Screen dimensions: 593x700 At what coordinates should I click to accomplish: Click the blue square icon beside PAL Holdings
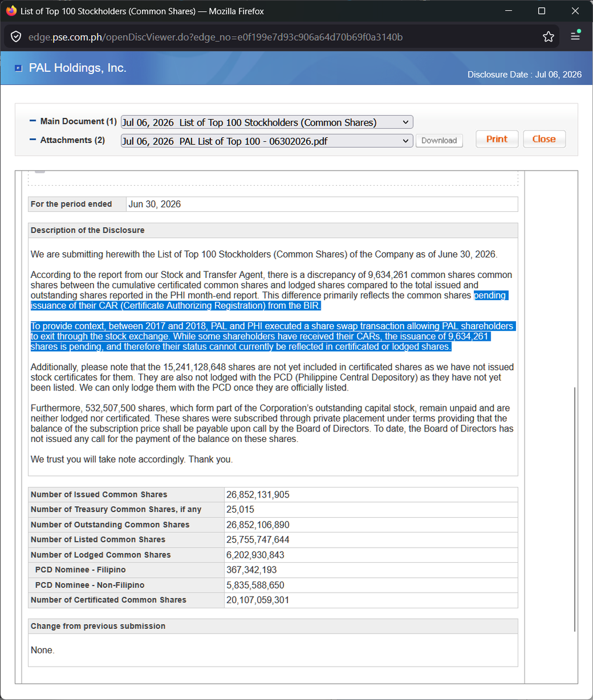[18, 68]
